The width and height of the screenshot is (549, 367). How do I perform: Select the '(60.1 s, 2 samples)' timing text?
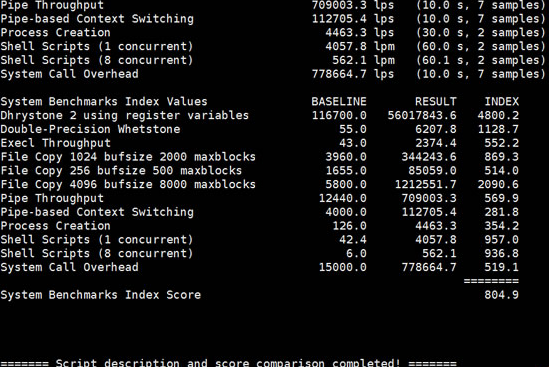point(481,60)
